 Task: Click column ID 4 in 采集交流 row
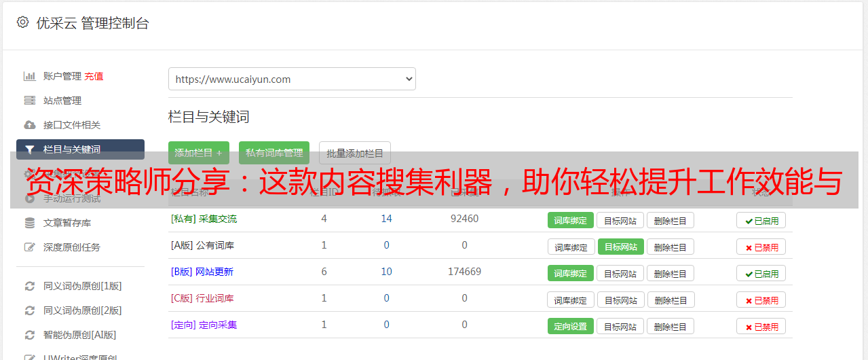coord(324,219)
